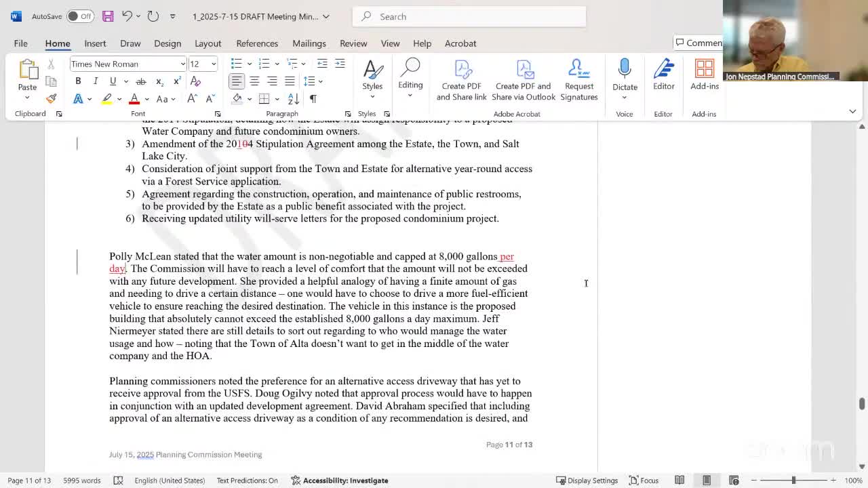Click the Save icon in title bar

pos(108,16)
